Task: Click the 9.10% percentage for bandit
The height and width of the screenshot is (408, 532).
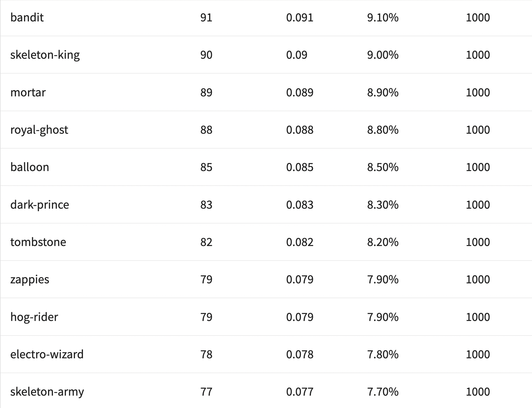Action: point(383,18)
